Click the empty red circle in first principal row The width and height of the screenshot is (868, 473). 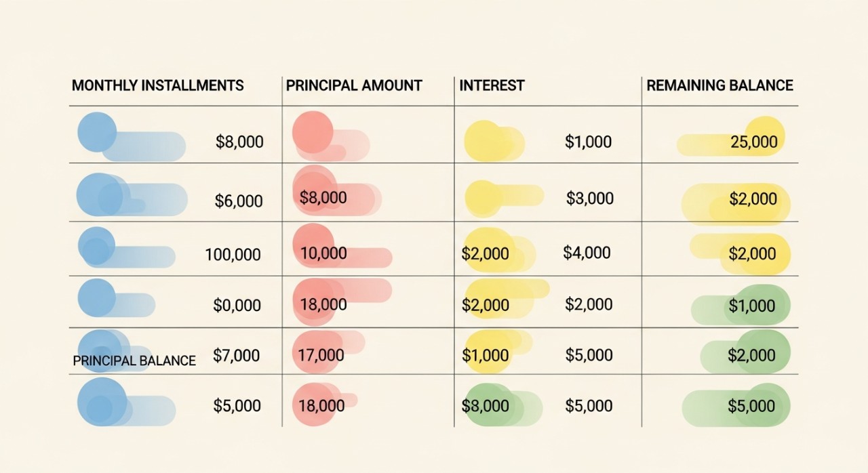click(313, 131)
